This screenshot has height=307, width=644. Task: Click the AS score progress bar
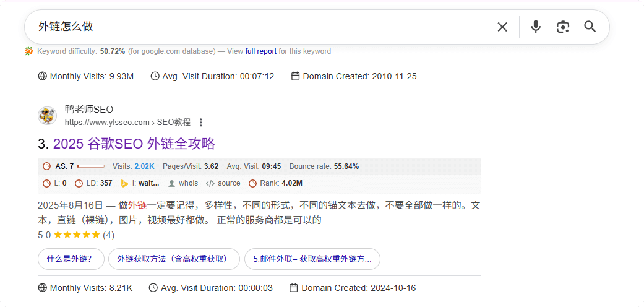click(91, 166)
